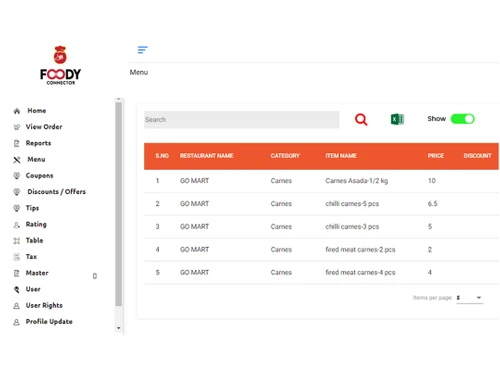500x375 pixels.
Task: Open View Order from the sidebar
Action: 44,127
